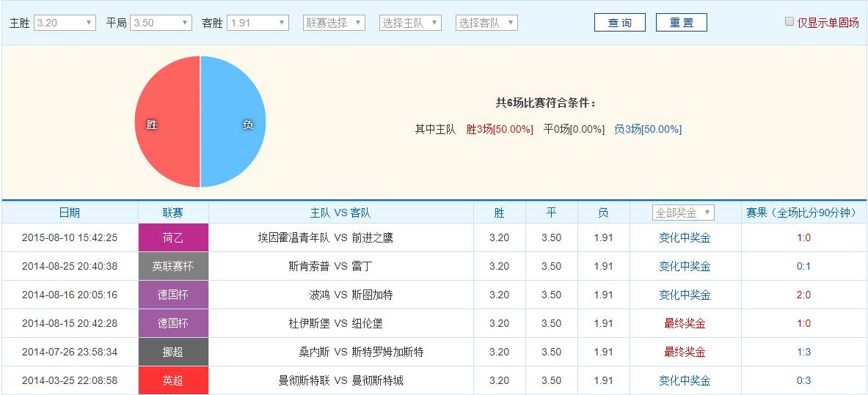Open the 客胜 1.91 odds dropdown
The height and width of the screenshot is (395, 868).
tap(258, 23)
